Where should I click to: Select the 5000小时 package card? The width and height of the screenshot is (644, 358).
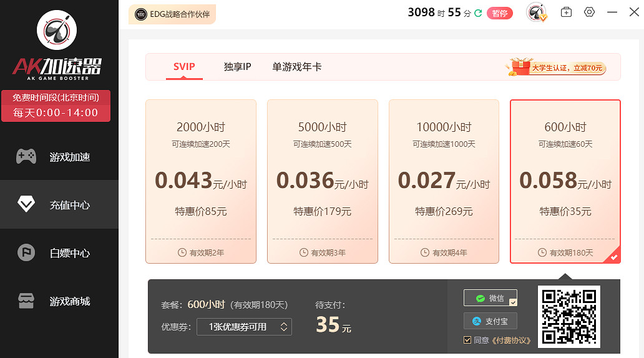[x=323, y=181]
